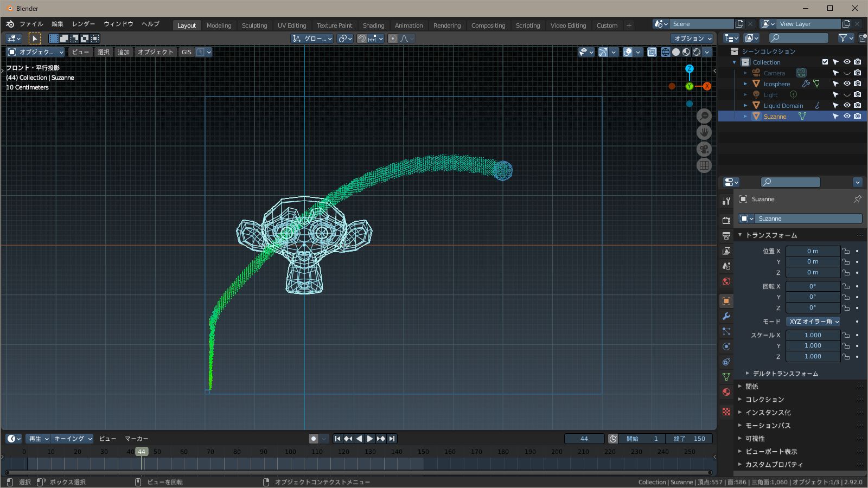Open the outliner filter dropdown
The height and width of the screenshot is (488, 868).
point(846,38)
